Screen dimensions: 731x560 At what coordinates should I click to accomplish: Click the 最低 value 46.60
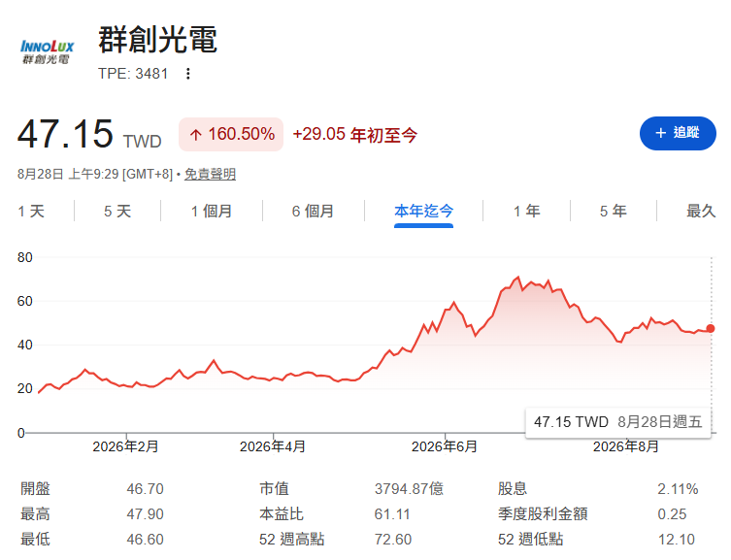pyautogui.click(x=145, y=539)
